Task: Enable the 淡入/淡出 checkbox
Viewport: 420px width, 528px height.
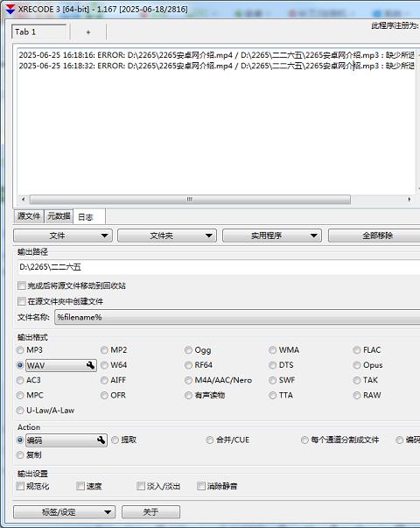Action: (141, 486)
